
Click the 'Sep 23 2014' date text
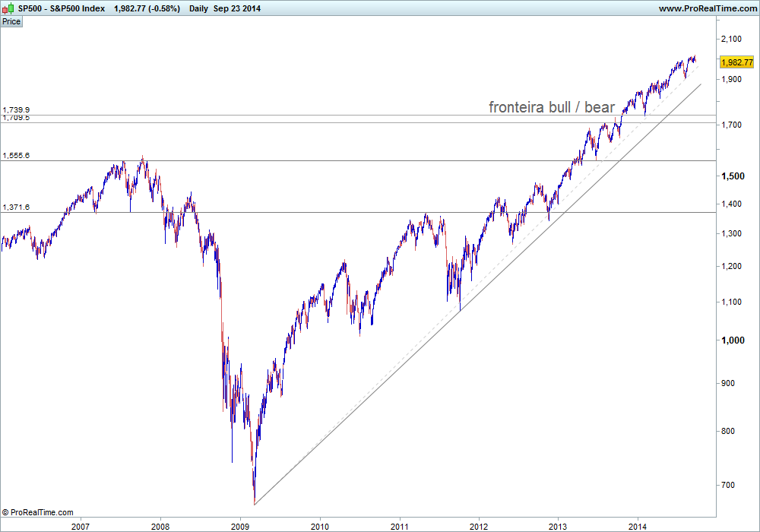click(x=237, y=8)
